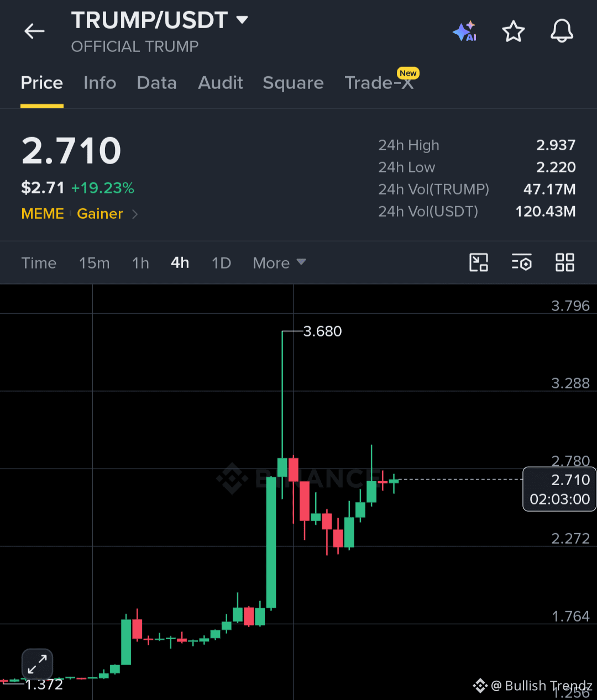Select the 1D timeframe
The height and width of the screenshot is (700, 597).
(222, 263)
